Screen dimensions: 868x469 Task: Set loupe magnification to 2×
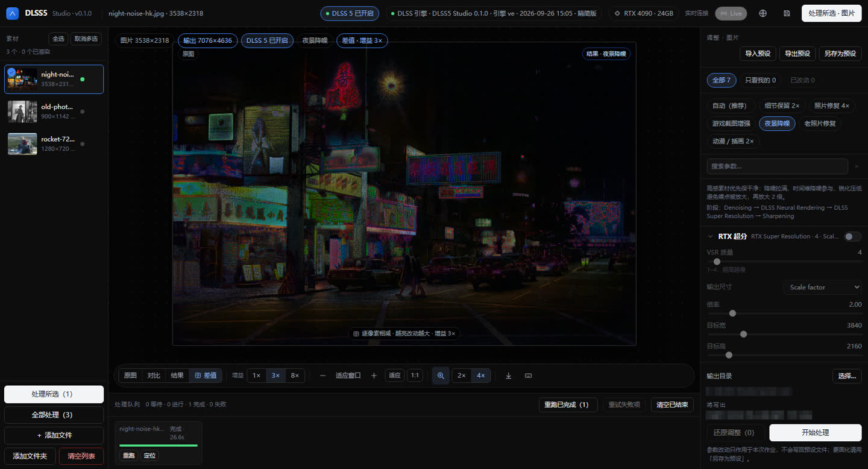[461, 376]
